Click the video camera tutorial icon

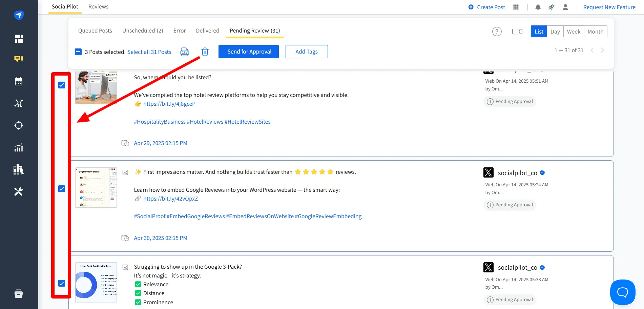coord(517,32)
